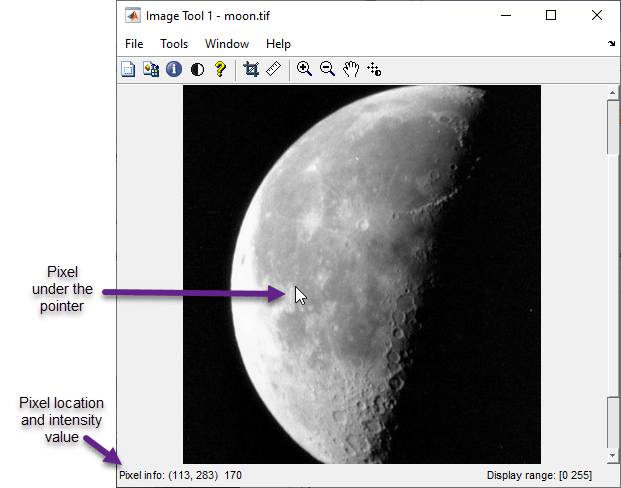
Task: Close the Image Tool window
Action: 597,15
